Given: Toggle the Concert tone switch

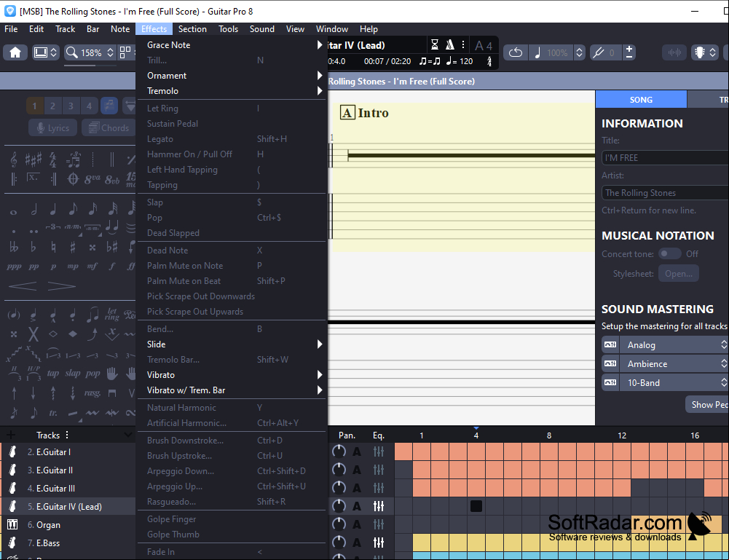Looking at the screenshot, I should pyautogui.click(x=670, y=253).
